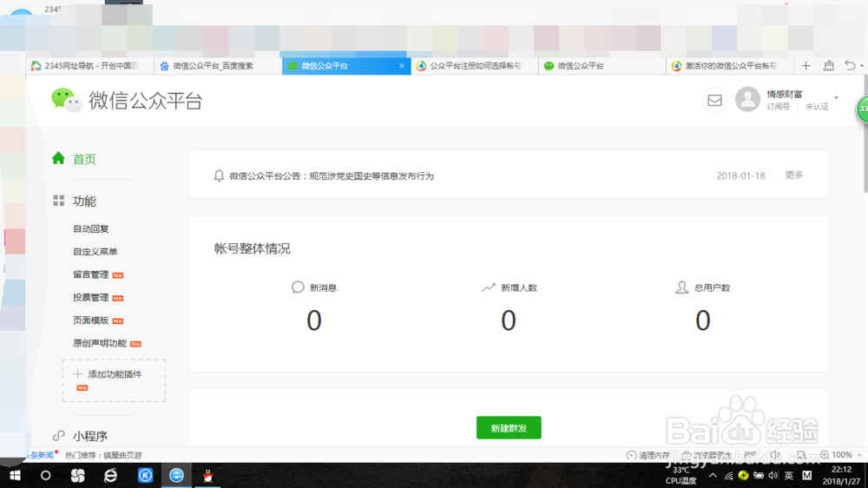Click the 功能 grid icon
Viewport: 868px width, 488px height.
[x=59, y=201]
